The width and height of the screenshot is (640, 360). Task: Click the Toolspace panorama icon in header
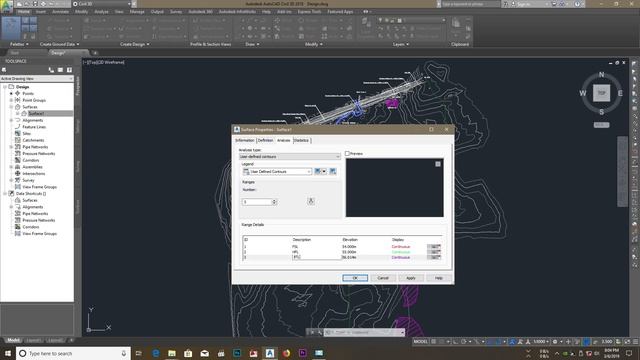[60, 70]
